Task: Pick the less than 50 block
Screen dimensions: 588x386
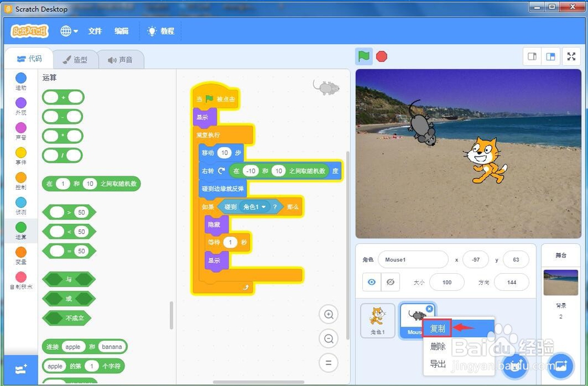Action: coord(69,231)
